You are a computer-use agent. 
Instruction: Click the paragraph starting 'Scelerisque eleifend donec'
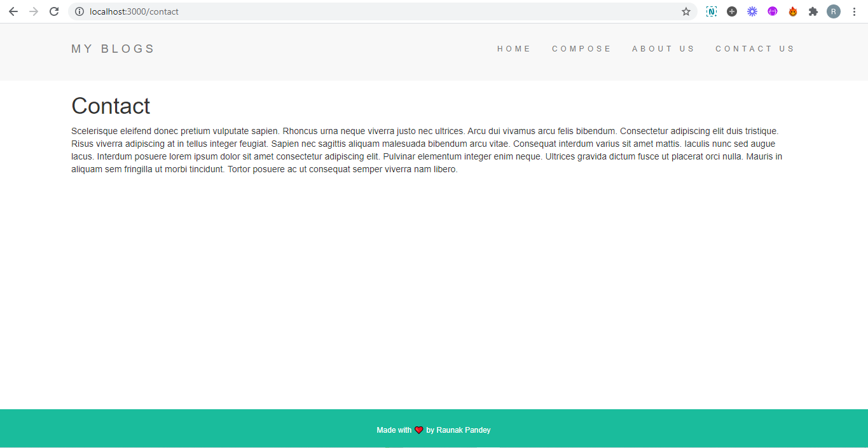pyautogui.click(x=427, y=150)
